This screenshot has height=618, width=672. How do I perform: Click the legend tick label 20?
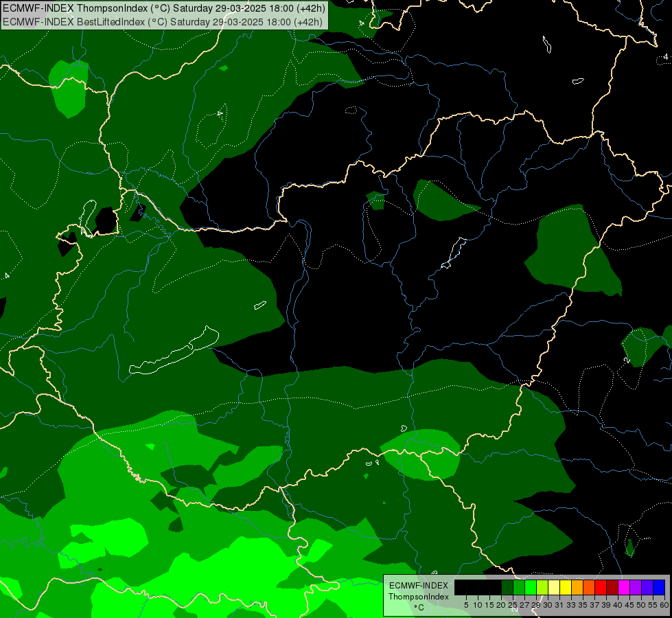tap(501, 605)
